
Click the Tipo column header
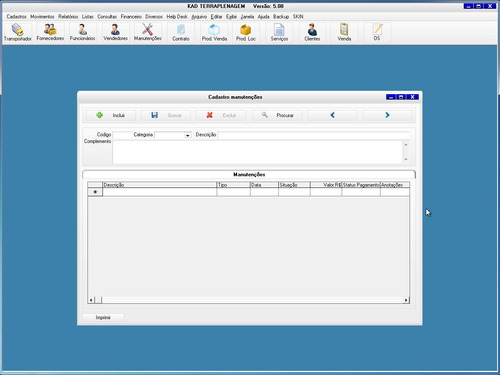(233, 185)
